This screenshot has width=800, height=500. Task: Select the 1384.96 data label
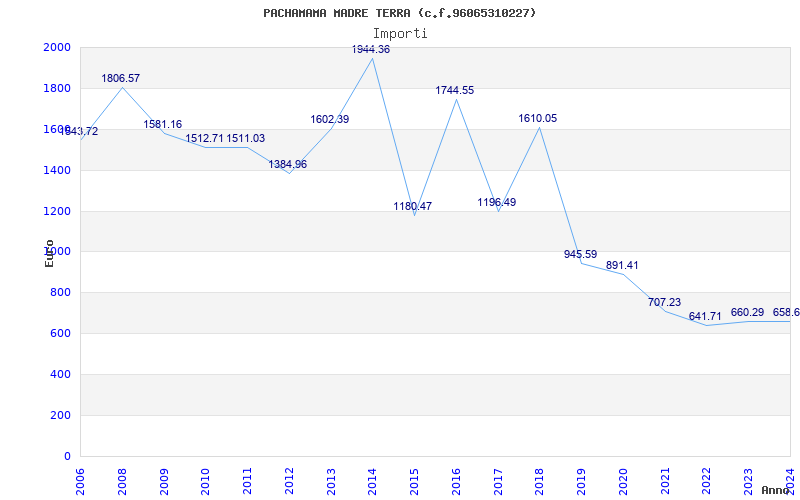click(x=288, y=164)
